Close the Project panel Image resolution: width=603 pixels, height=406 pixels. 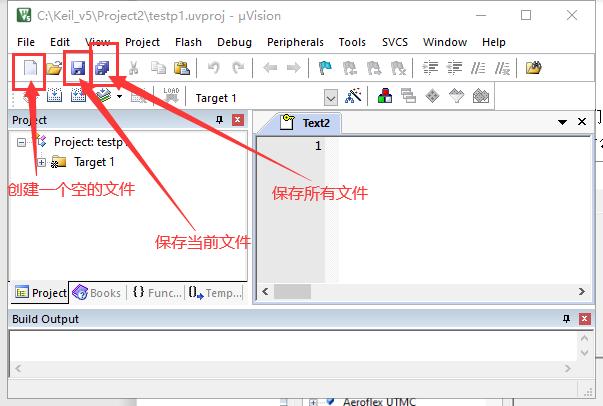(238, 120)
